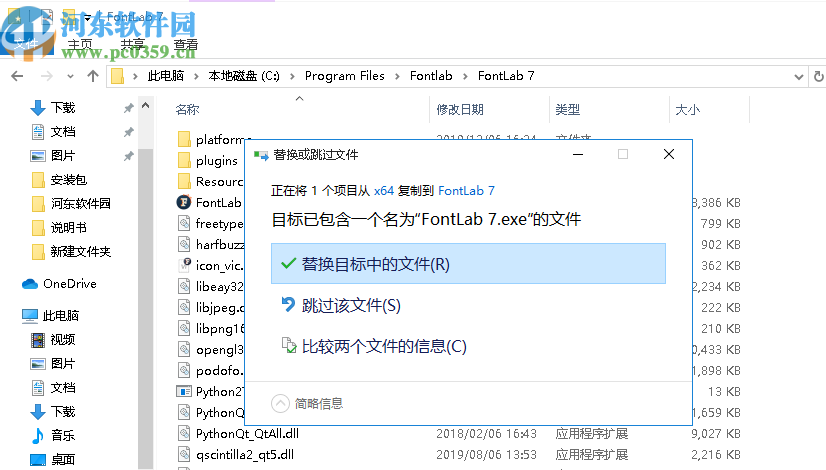
Task: Open the FontLab 7 destination link
Action: click(x=466, y=191)
